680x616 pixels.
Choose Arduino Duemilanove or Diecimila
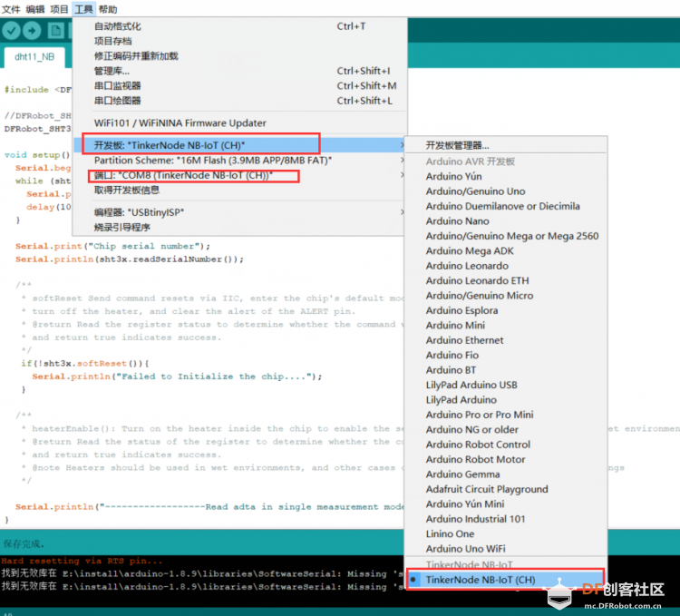(506, 206)
